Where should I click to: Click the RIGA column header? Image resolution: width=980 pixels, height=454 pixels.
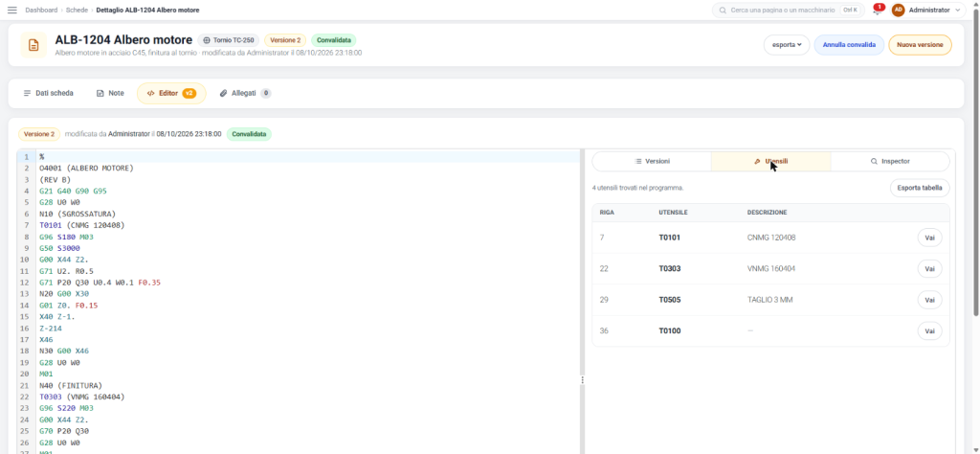[x=606, y=213]
